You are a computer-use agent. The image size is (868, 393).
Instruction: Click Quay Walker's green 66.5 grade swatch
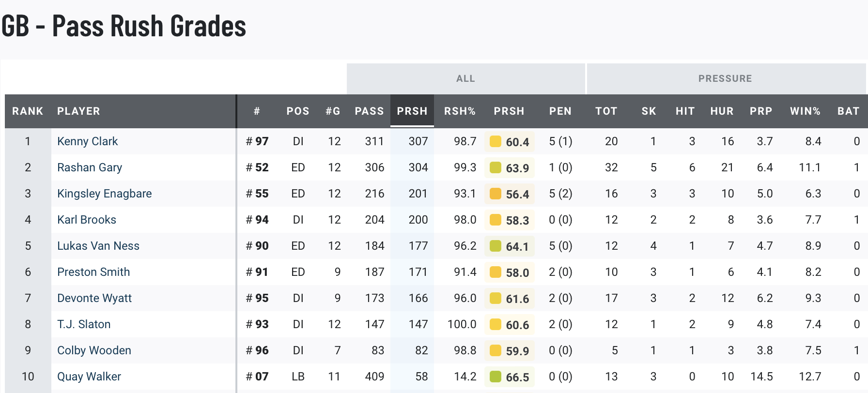click(x=496, y=377)
